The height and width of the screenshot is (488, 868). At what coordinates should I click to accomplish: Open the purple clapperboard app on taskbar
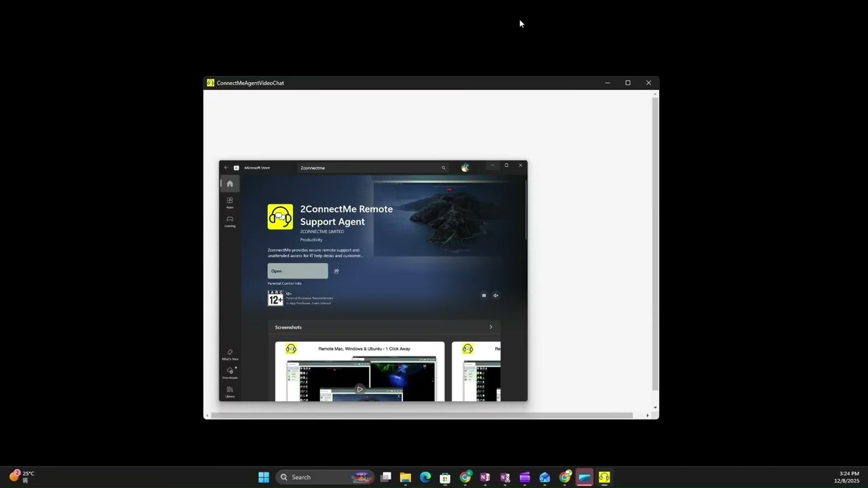click(525, 477)
